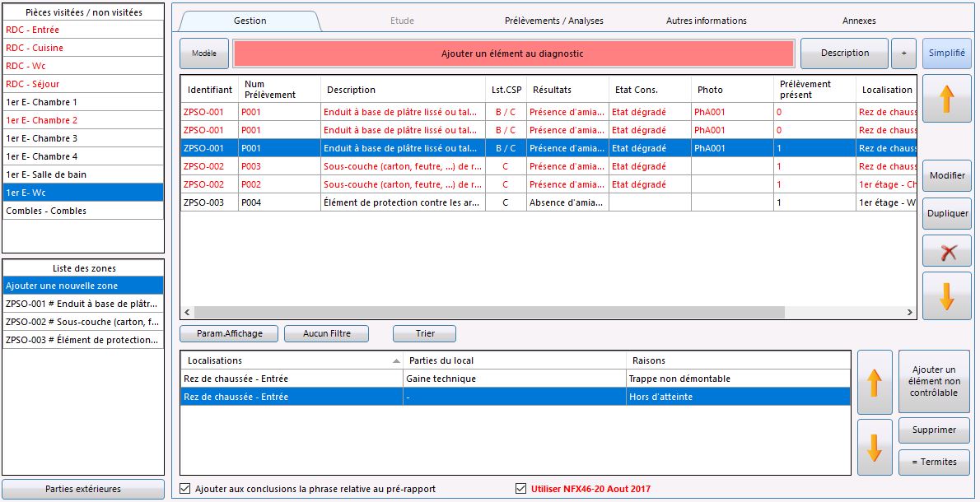Click the Raisons column header
980x502 pixels.
(738, 360)
